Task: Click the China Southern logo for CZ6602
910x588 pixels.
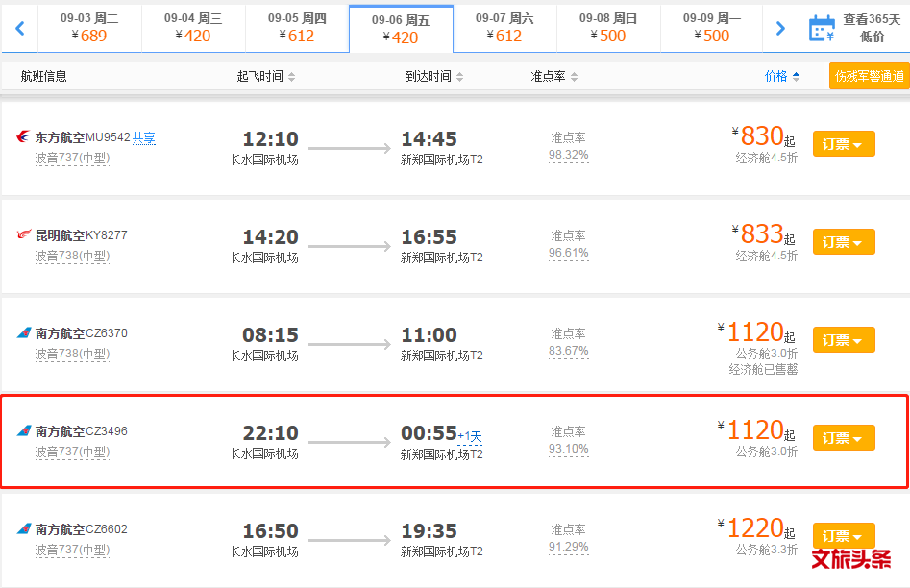Action: (24, 528)
